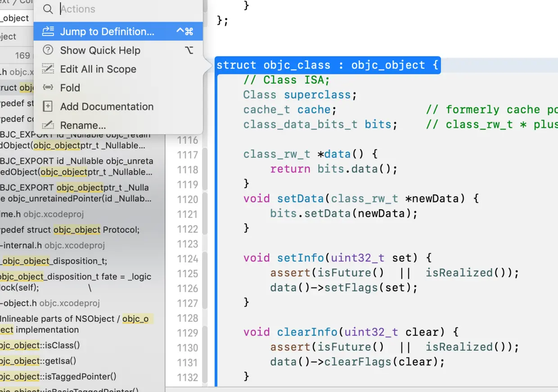Open result 'typedef struct objc_object Protocol;'
This screenshot has width=558, height=392.
pos(70,230)
